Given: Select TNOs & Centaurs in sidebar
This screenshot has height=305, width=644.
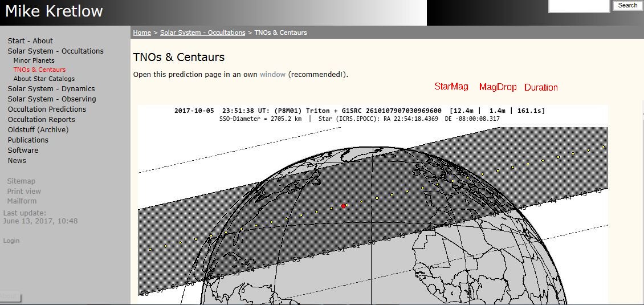Looking at the screenshot, I should point(39,70).
